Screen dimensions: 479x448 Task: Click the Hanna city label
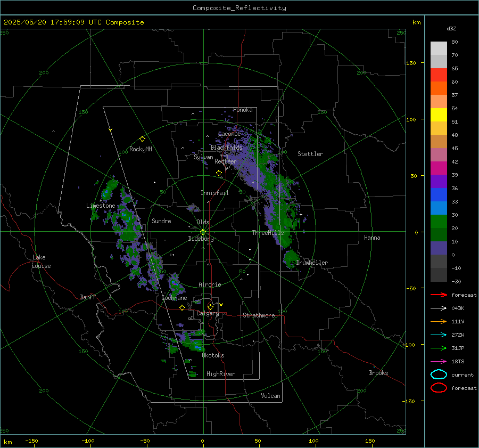click(x=372, y=238)
